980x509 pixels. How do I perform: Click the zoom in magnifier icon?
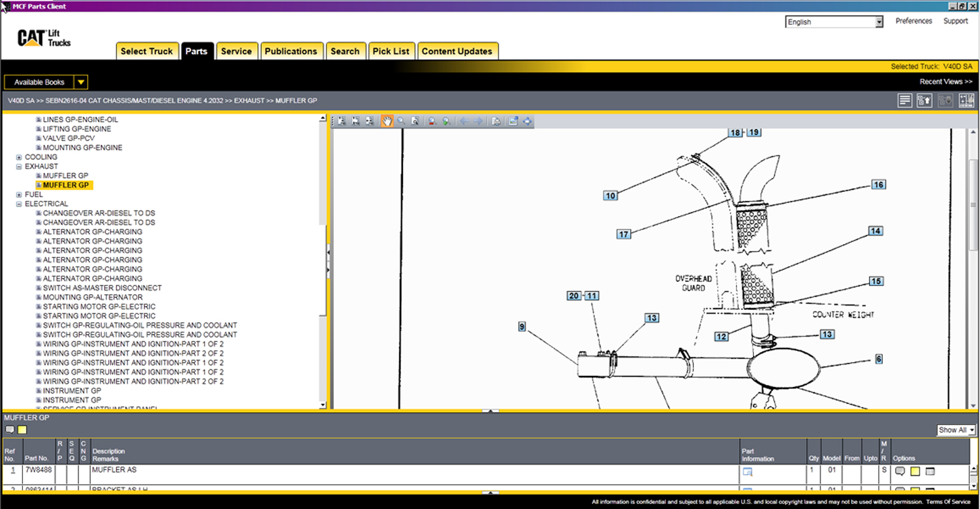(x=446, y=121)
